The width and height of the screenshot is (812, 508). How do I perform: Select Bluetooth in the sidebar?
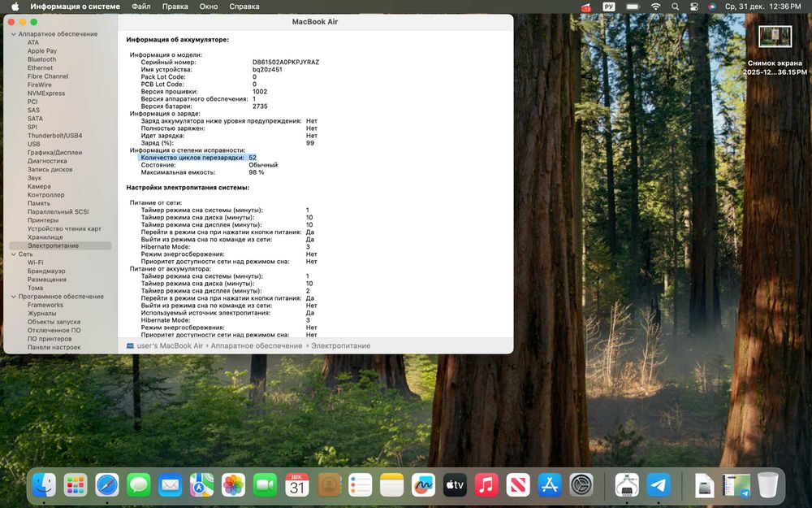point(42,59)
